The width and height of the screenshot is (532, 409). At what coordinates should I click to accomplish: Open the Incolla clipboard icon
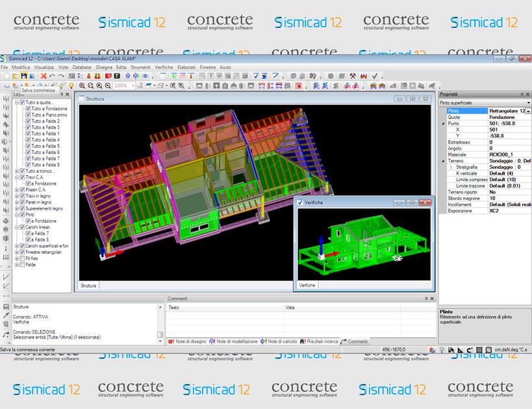71,76
